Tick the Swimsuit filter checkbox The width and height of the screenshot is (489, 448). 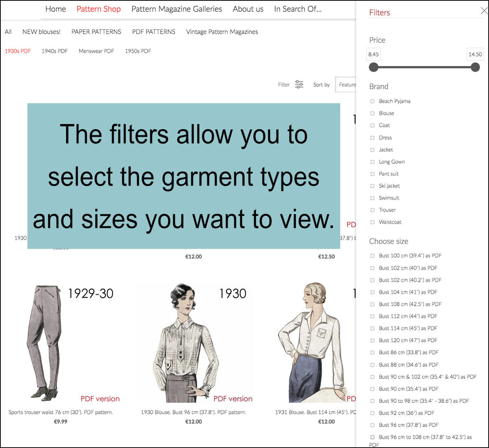[372, 198]
